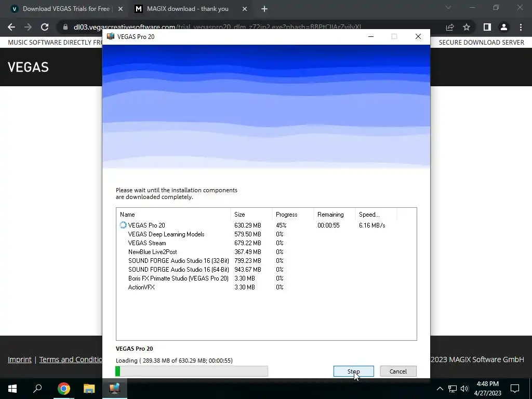Screen dimensions: 532x399
Task: Click the 630.29 MB size value
Action: tap(248, 225)
